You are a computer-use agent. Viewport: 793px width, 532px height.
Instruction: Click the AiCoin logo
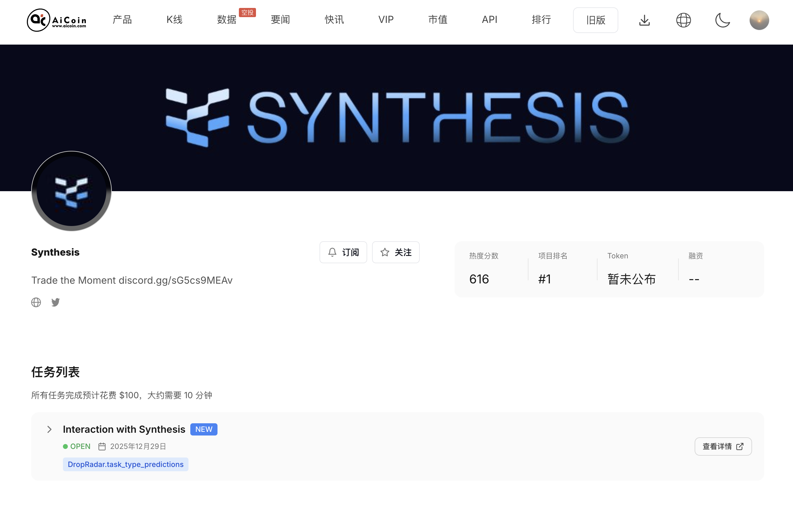click(57, 20)
